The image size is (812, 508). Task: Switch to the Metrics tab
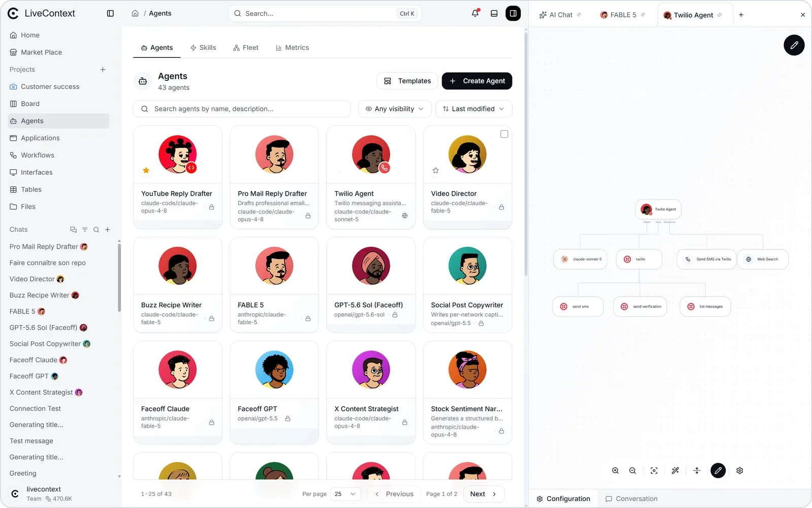(292, 48)
